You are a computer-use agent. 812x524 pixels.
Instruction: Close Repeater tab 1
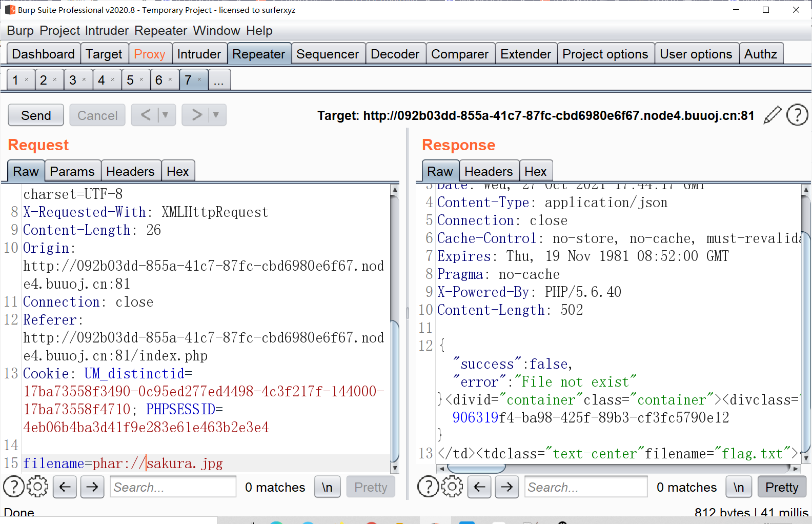(x=27, y=79)
